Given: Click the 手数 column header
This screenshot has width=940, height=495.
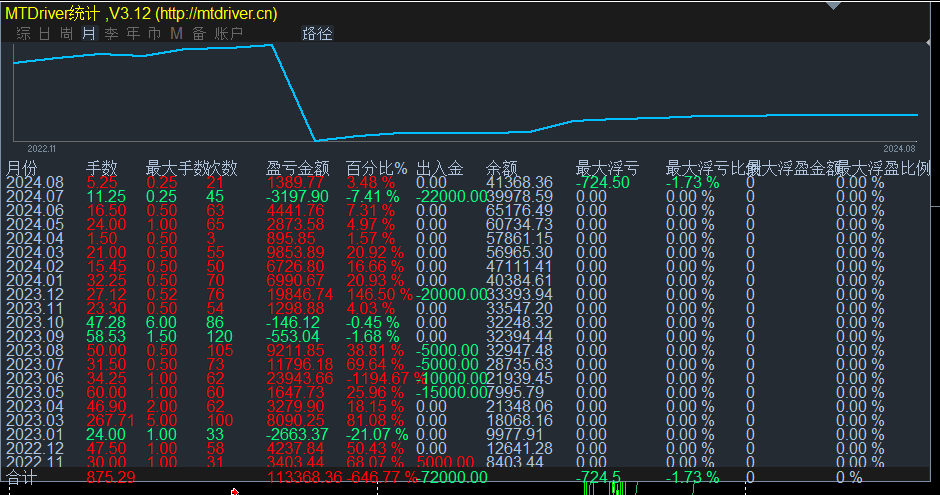Looking at the screenshot, I should 102,168.
